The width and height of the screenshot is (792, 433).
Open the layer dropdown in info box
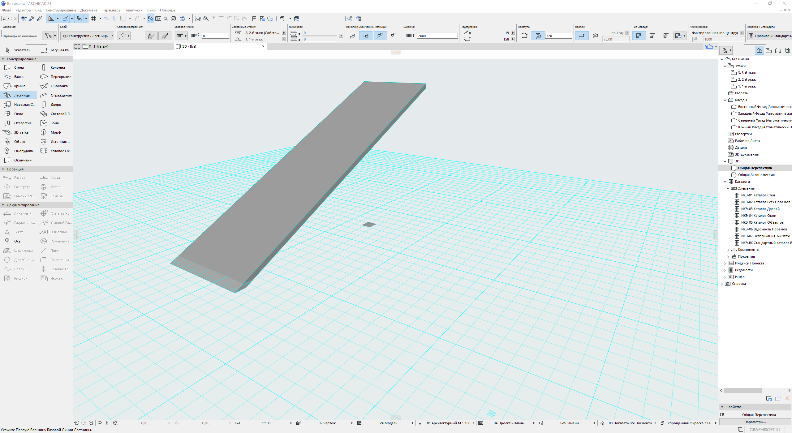tap(87, 36)
